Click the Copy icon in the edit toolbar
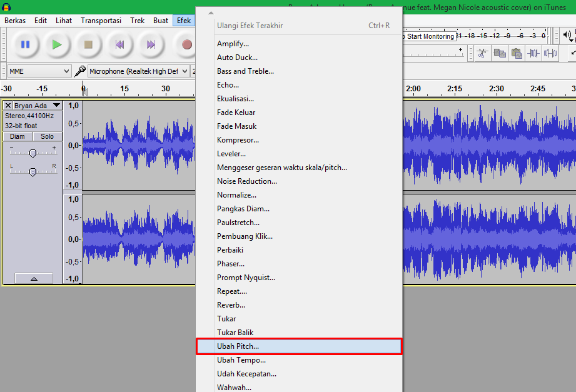 pos(500,53)
